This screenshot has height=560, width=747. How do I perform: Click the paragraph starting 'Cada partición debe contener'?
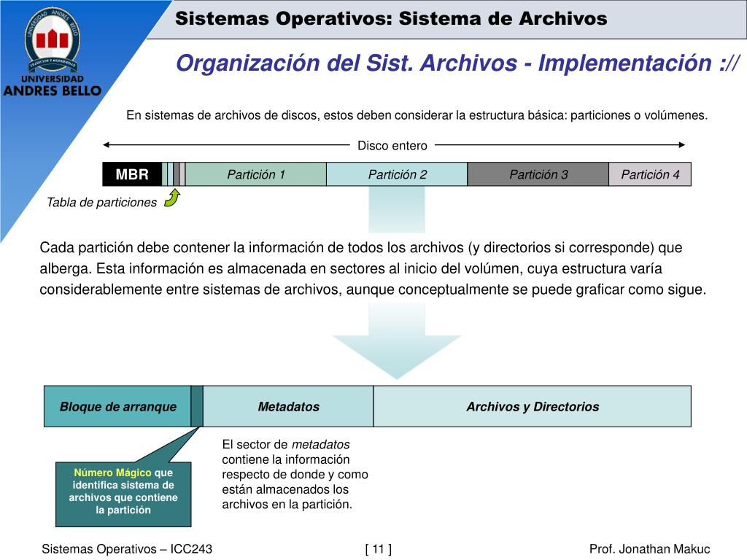tap(373, 268)
